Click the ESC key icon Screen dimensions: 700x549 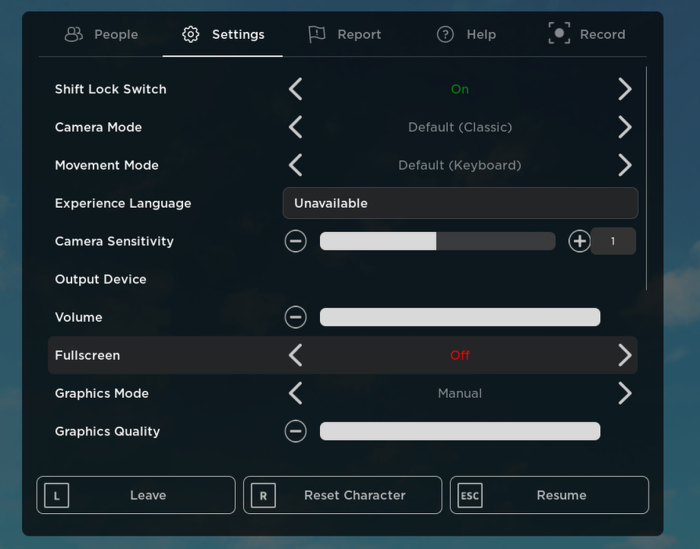click(x=470, y=495)
